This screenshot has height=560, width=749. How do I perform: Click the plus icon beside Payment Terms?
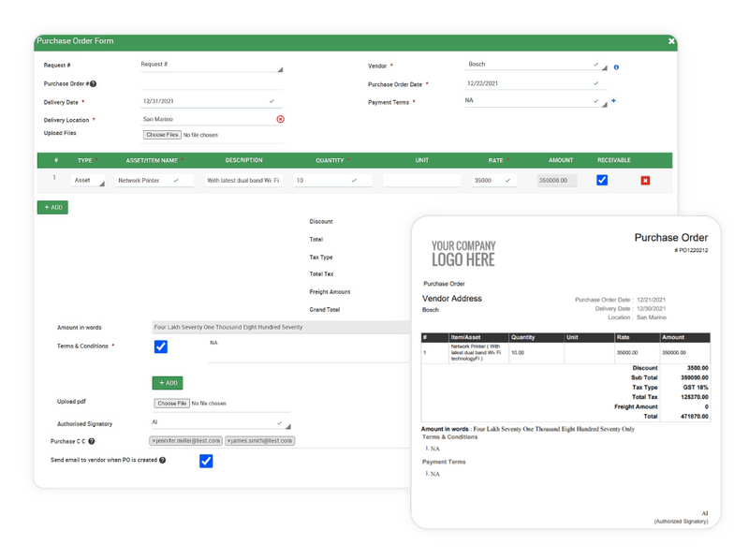tap(613, 101)
